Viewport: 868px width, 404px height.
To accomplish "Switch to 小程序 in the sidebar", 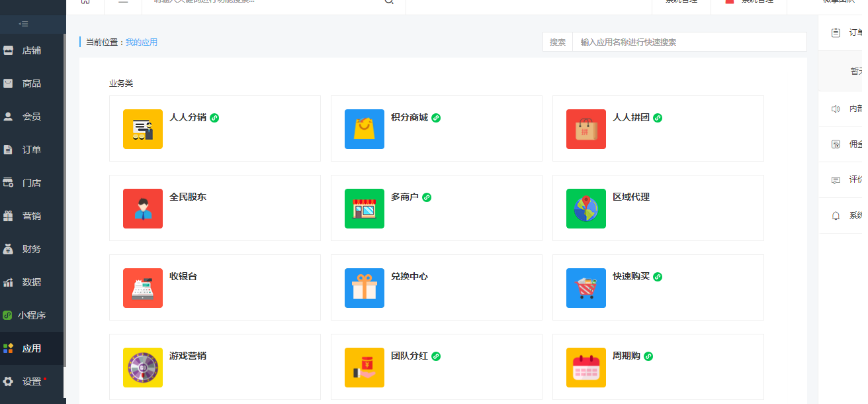I will (x=30, y=315).
